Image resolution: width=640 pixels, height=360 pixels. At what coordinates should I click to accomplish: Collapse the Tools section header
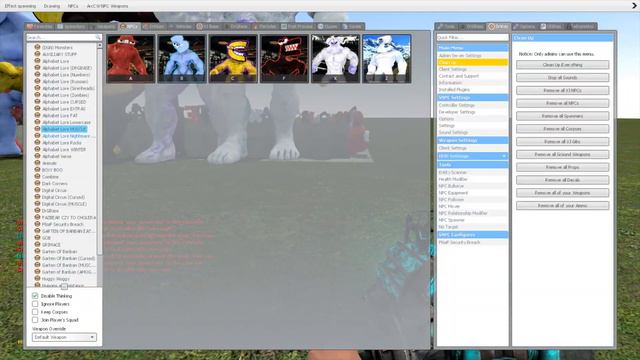pyautogui.click(x=473, y=164)
